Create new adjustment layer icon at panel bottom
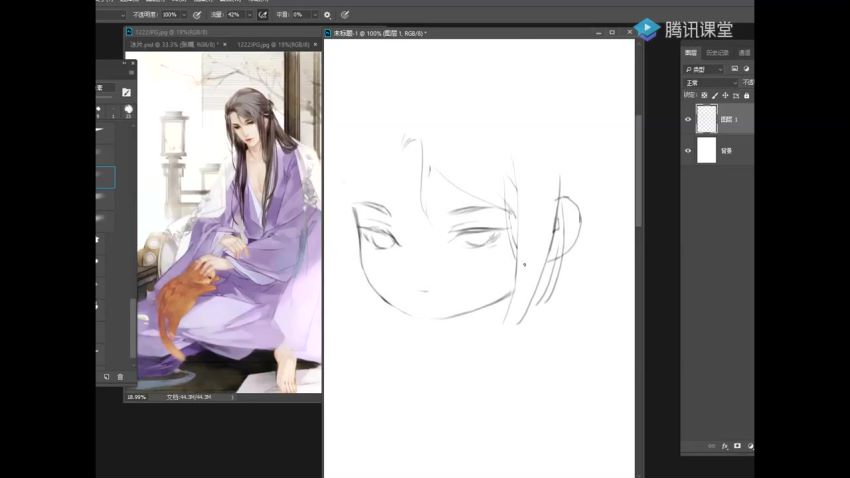The height and width of the screenshot is (478, 850). pos(750,446)
